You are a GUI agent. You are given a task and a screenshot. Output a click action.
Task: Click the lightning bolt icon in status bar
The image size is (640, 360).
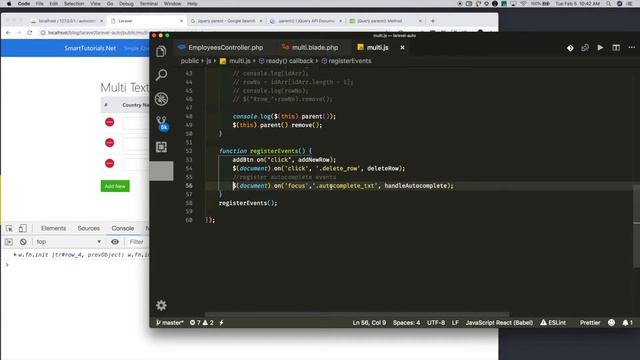pos(221,322)
